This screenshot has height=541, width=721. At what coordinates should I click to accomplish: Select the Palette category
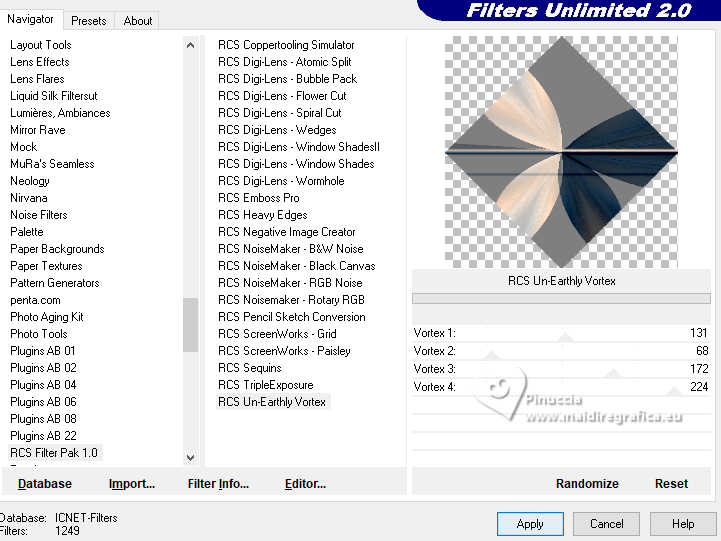[27, 232]
